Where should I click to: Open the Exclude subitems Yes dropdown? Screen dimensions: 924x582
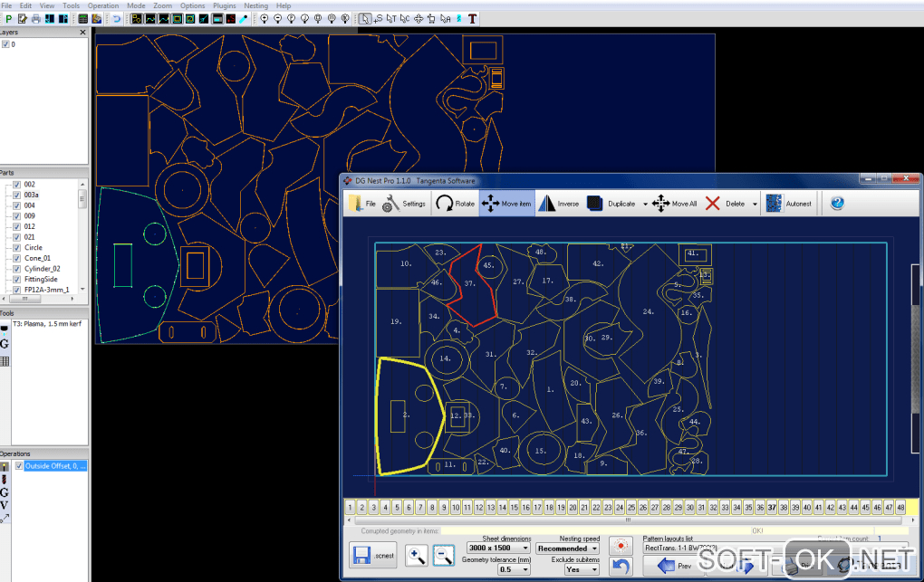tap(582, 569)
